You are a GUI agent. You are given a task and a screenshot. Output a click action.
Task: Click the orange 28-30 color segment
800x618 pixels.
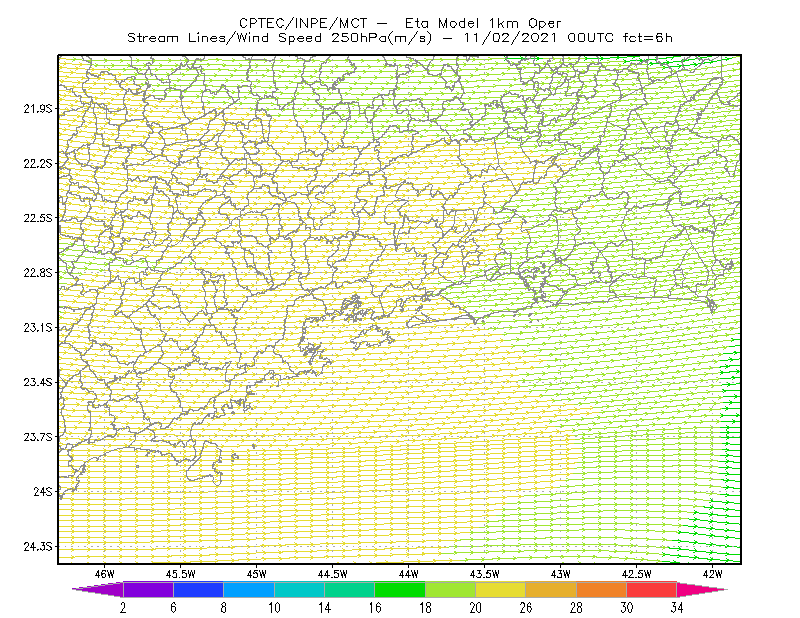click(602, 589)
